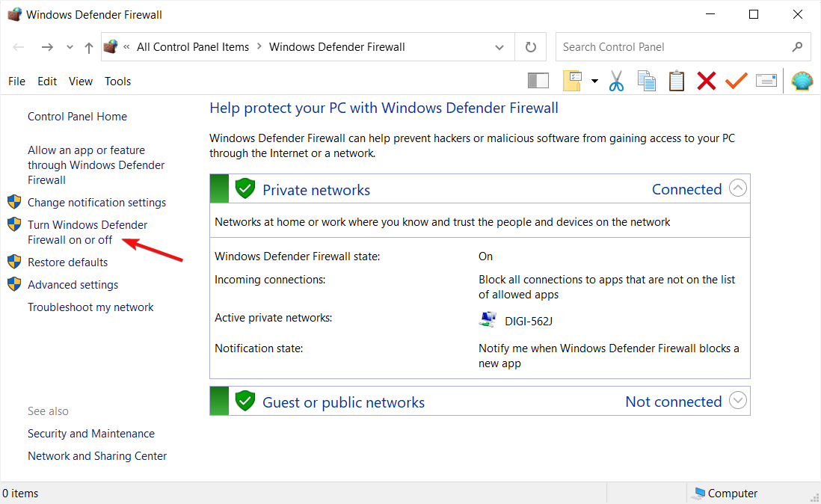Open Control Panel Home link
821x504 pixels.
tap(78, 116)
